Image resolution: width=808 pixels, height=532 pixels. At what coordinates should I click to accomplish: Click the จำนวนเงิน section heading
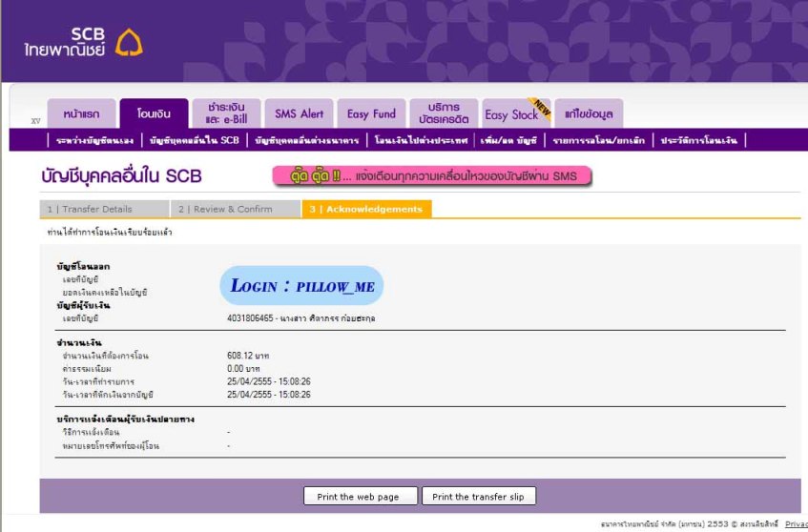[79, 343]
